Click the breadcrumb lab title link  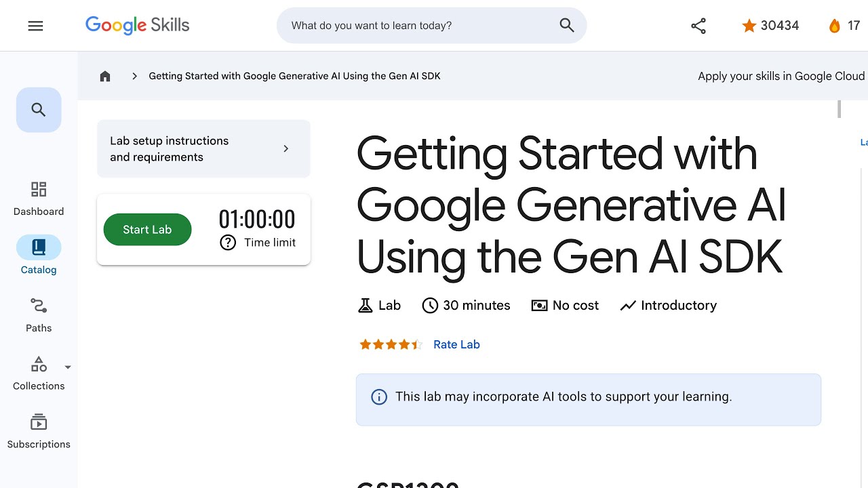pyautogui.click(x=294, y=76)
